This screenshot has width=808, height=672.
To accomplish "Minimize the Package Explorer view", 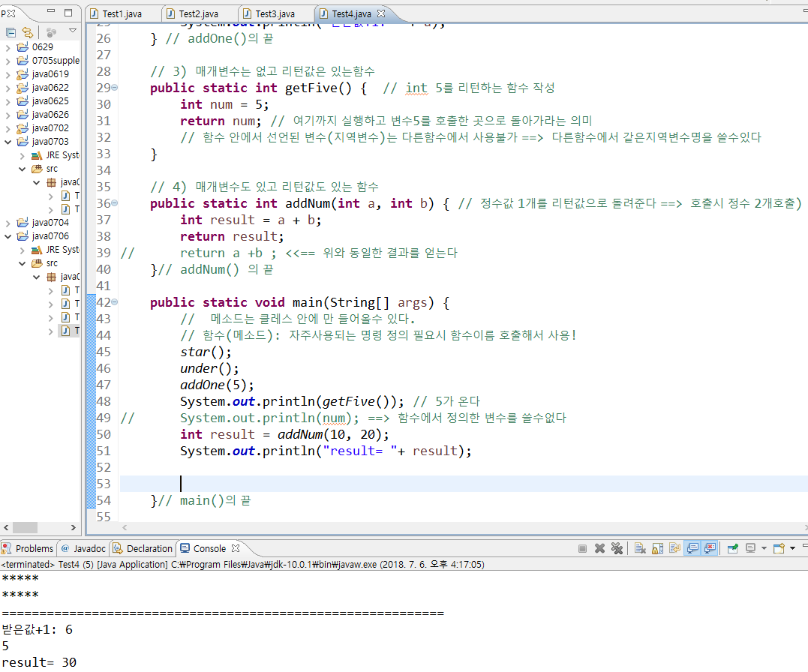I will pyautogui.click(x=50, y=11).
